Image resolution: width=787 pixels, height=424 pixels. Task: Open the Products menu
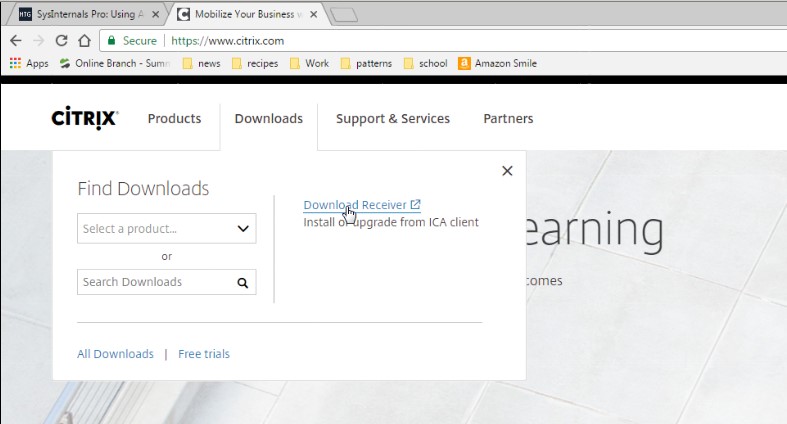pyautogui.click(x=174, y=118)
